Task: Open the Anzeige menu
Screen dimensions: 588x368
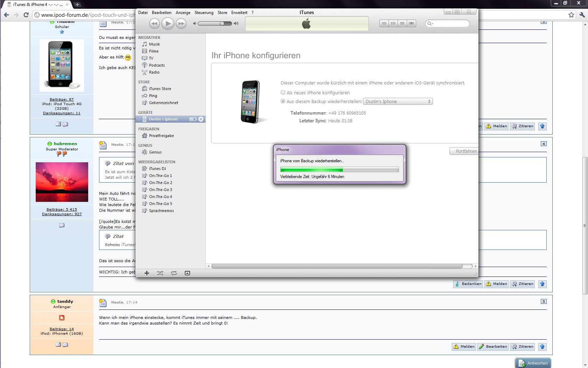Action: click(x=183, y=12)
